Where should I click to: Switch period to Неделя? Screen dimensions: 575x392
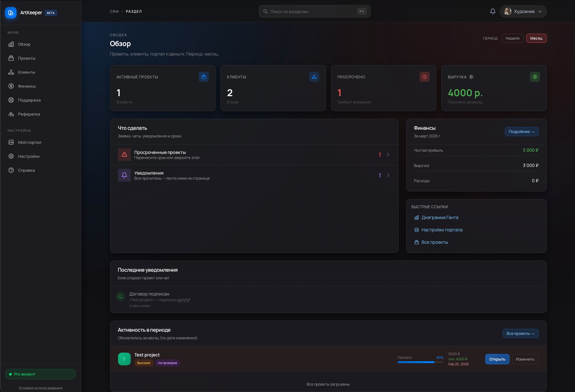(x=512, y=38)
